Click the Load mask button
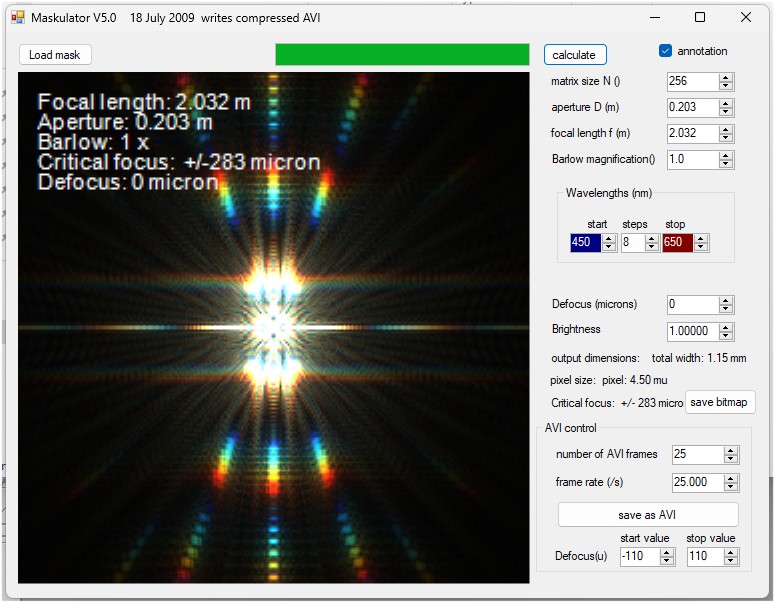Image resolution: width=774 pixels, height=602 pixels. 55,55
